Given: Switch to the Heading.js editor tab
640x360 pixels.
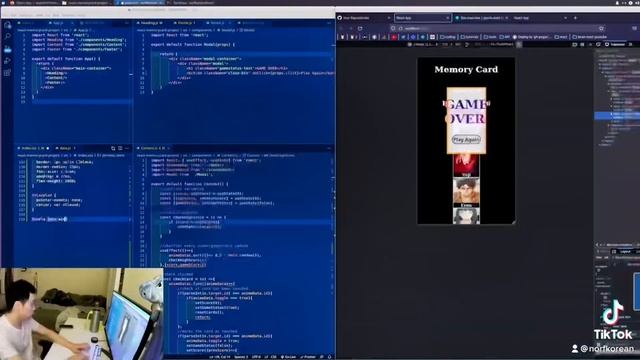Looking at the screenshot, I should point(149,23).
